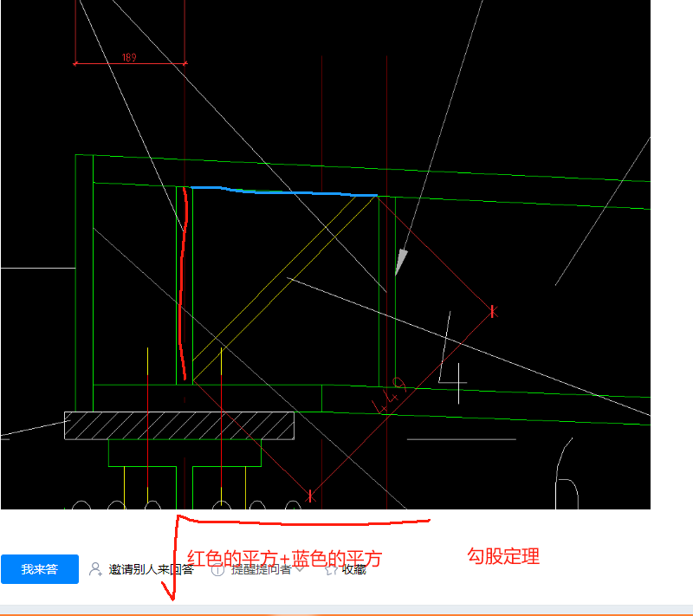693x616 pixels.
Task: Click the invite person icon
Action: click(95, 569)
